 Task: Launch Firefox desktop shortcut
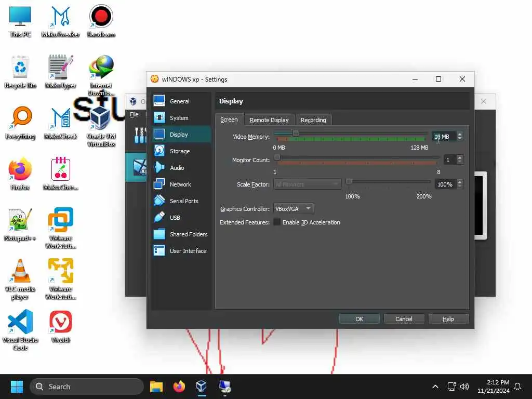point(20,174)
